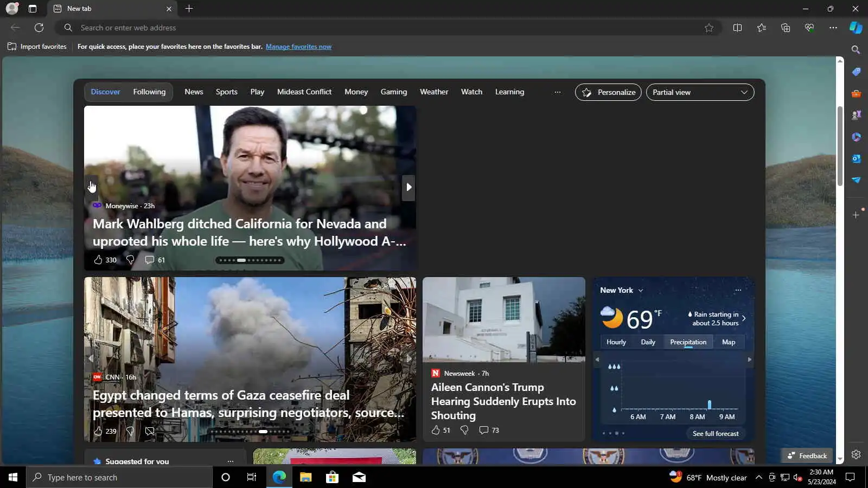Image resolution: width=868 pixels, height=488 pixels.
Task: Click the browser refresh icon
Action: pos(39,28)
